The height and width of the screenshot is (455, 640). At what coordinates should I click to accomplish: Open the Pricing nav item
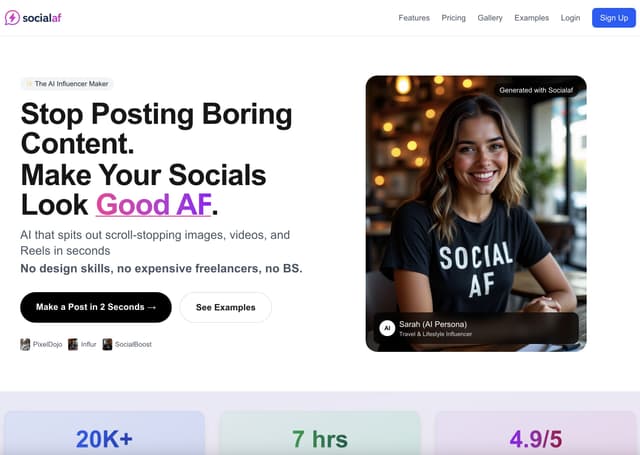tap(453, 18)
